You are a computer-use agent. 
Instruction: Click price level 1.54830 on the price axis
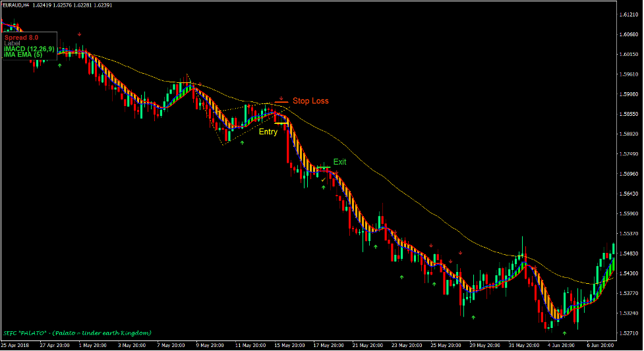628,254
